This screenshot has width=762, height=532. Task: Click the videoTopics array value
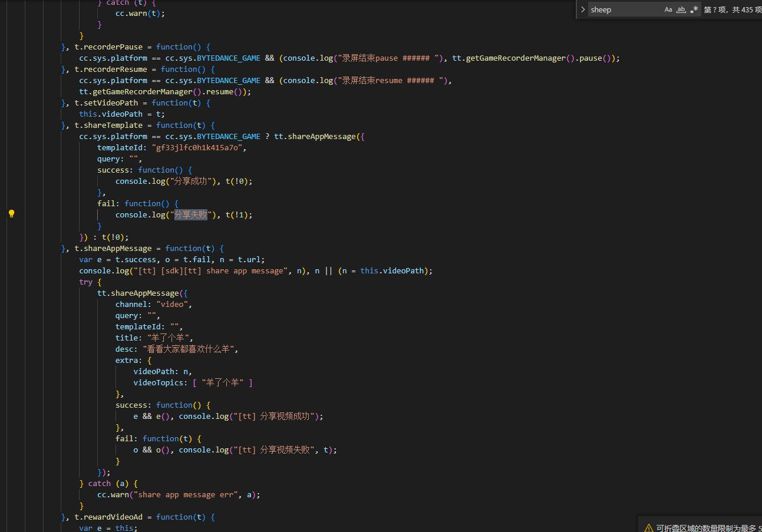click(223, 383)
